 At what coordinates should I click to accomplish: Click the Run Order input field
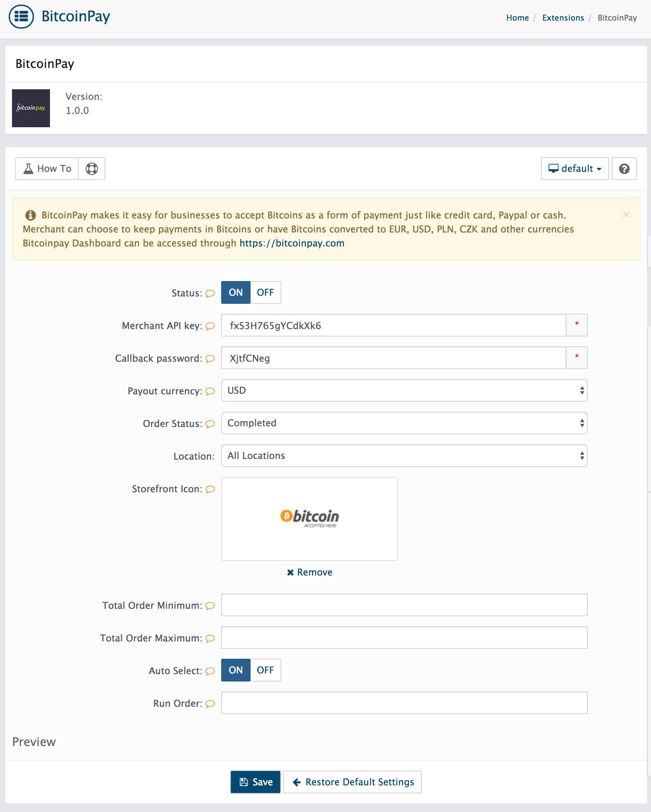tap(404, 703)
